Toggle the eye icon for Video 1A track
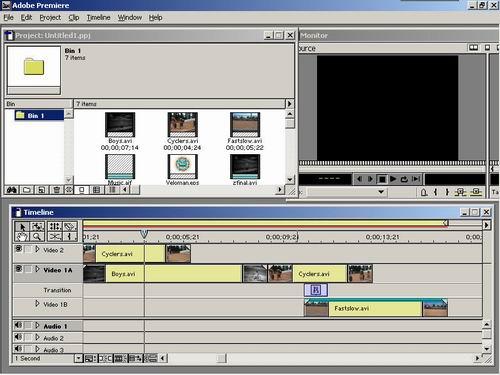Viewport: 500px width, 375px height. (19, 269)
